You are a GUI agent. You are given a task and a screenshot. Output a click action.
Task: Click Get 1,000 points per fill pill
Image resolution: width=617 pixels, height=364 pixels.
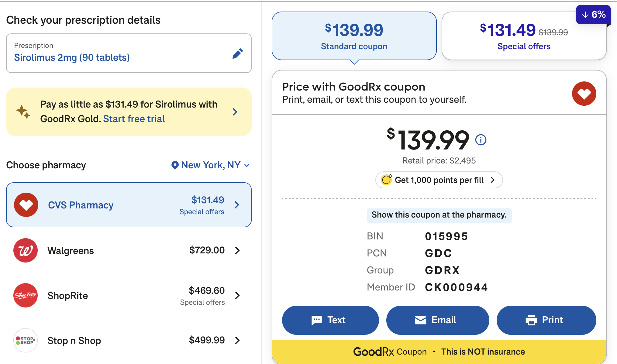439,180
